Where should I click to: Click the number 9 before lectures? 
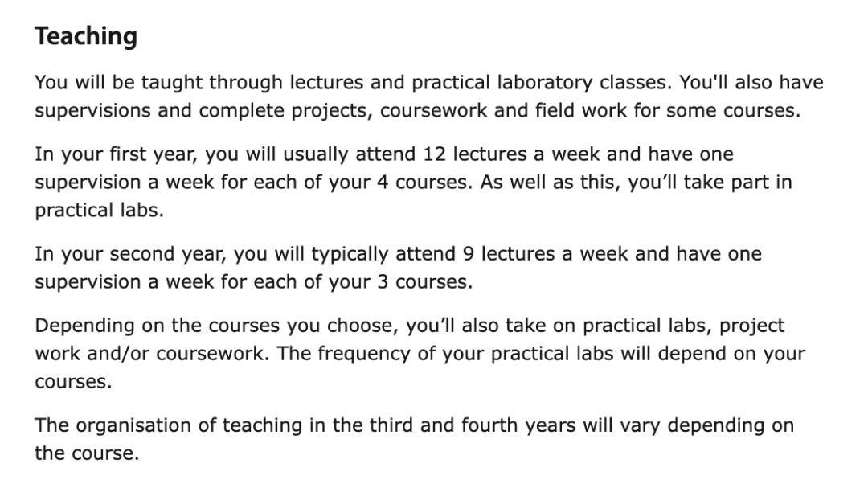coord(469,253)
